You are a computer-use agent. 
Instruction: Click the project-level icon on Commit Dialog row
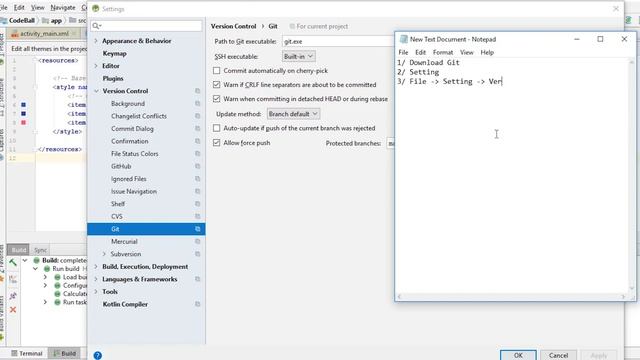(198, 129)
